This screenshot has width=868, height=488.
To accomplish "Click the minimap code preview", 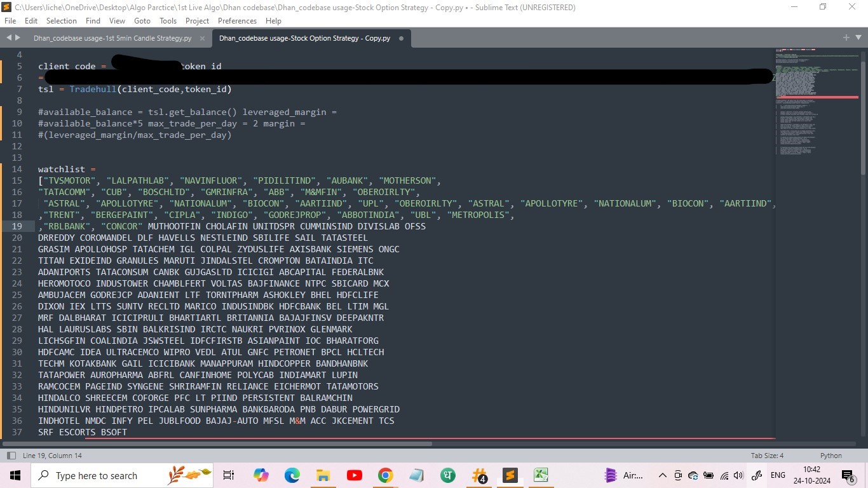I will click(x=818, y=102).
